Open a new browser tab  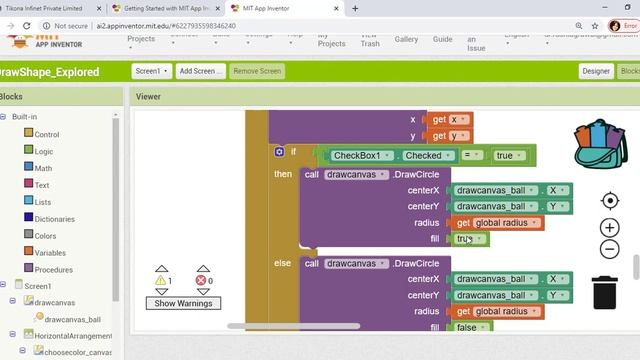(x=355, y=8)
